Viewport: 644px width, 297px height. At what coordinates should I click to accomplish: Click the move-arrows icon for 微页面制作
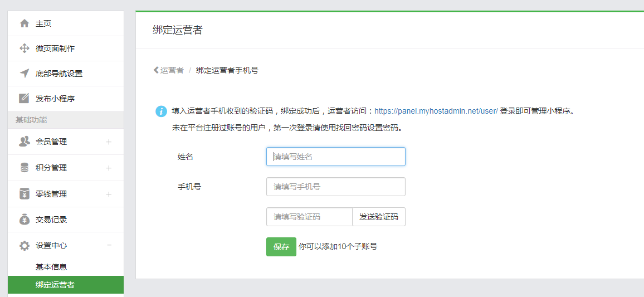25,48
